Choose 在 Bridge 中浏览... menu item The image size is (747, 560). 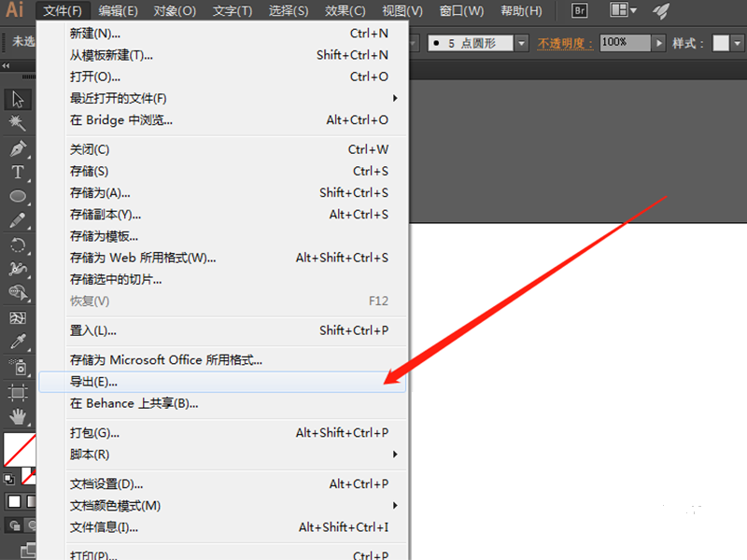tap(222, 120)
